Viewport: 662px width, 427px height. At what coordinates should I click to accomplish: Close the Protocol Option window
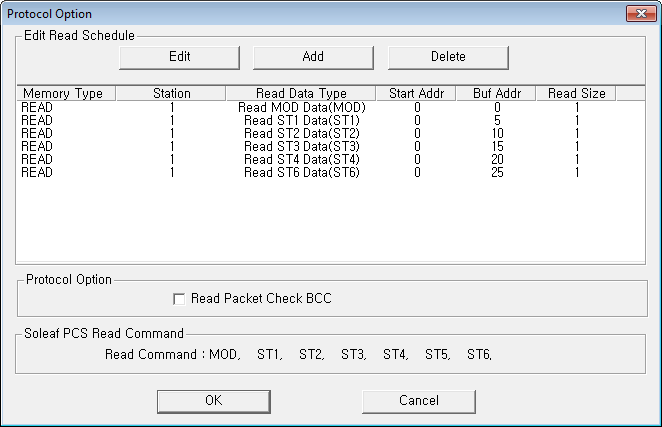click(641, 14)
